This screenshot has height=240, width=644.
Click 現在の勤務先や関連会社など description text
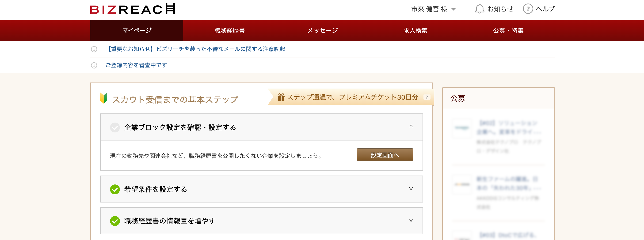[216, 156]
